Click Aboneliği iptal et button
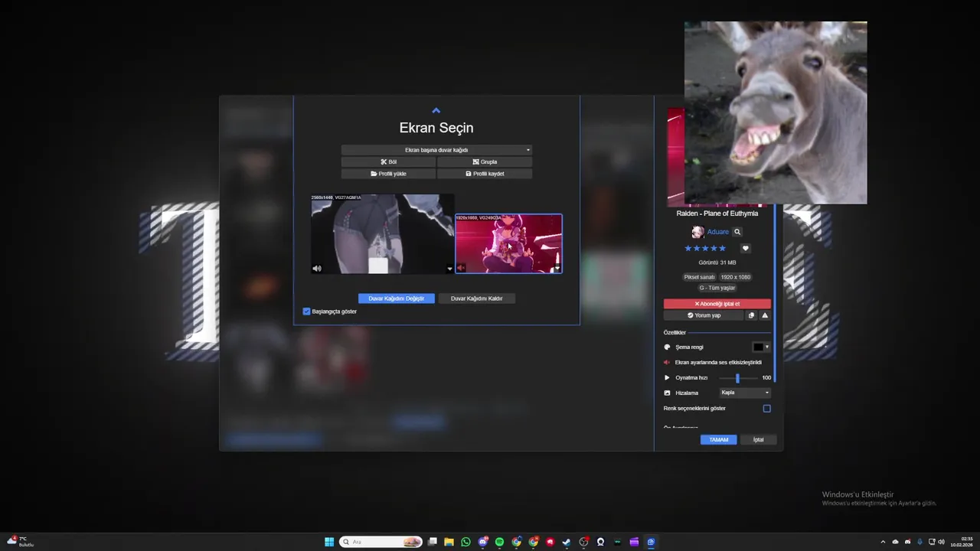980x551 pixels. tap(717, 304)
